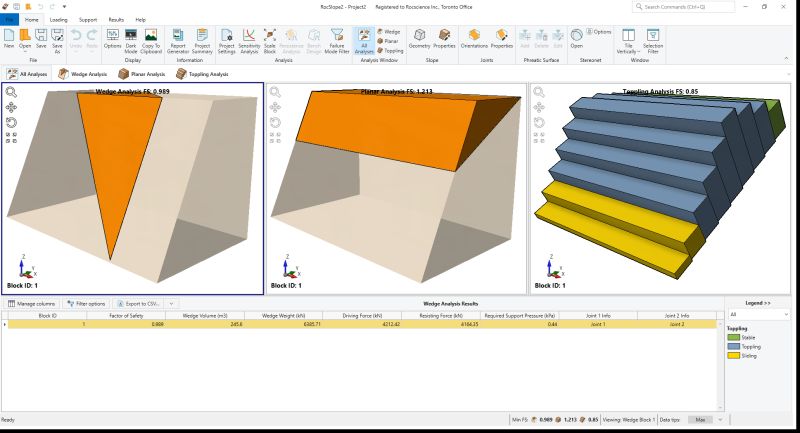Select the Toppling Analysis view tab

[202, 74]
